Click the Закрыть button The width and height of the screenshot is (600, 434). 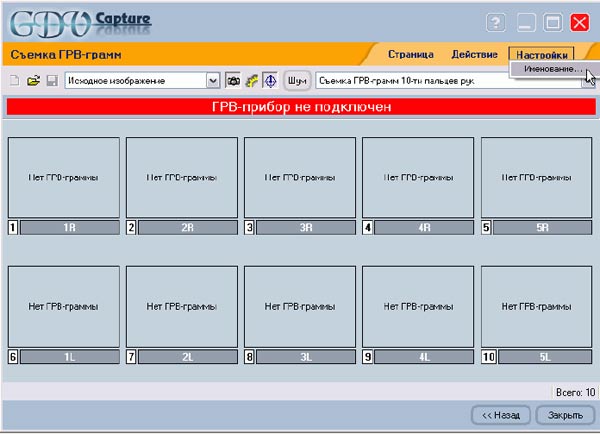pyautogui.click(x=566, y=414)
